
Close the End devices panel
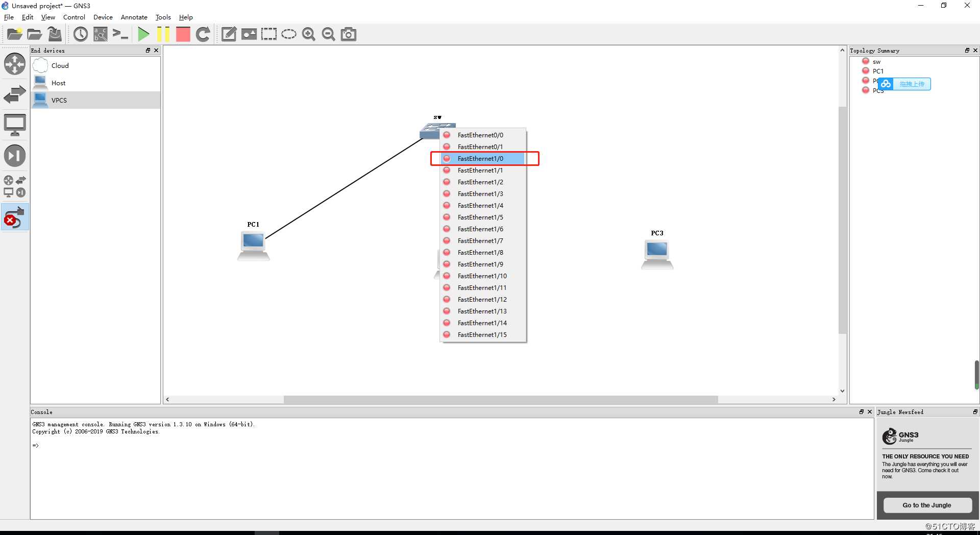pyautogui.click(x=156, y=50)
